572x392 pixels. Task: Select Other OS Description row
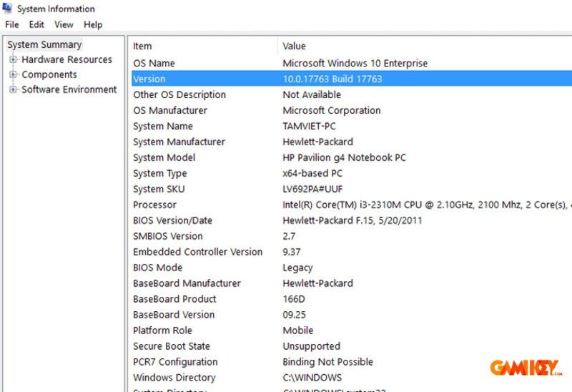coord(352,94)
